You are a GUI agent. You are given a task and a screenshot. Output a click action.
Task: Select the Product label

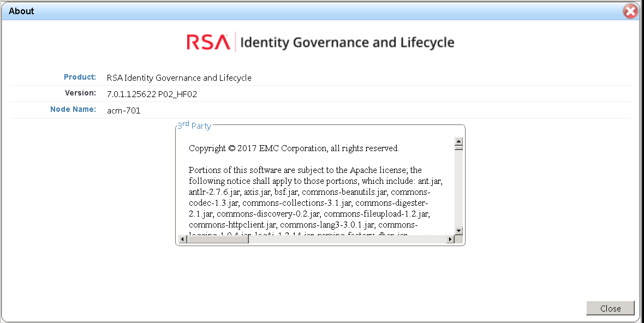tap(80, 77)
